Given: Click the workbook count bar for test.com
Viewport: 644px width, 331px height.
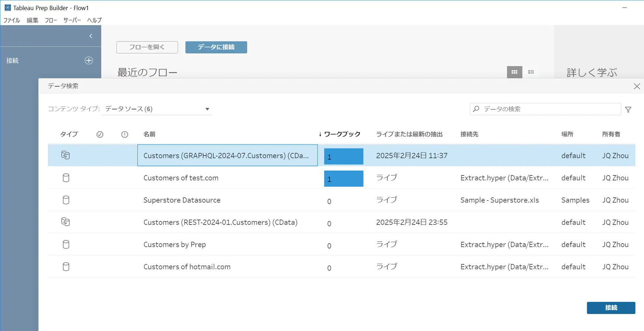Looking at the screenshot, I should pyautogui.click(x=344, y=179).
